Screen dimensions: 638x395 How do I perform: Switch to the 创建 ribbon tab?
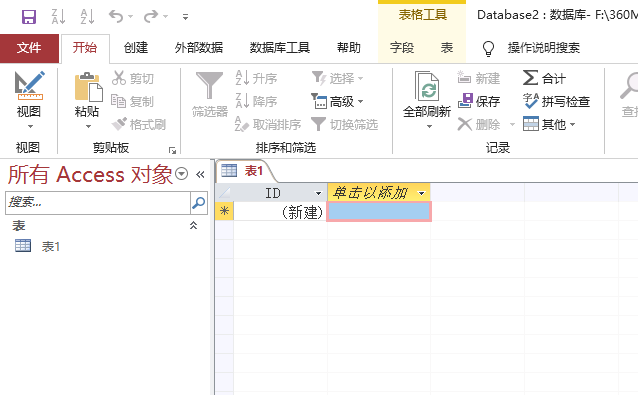(136, 48)
